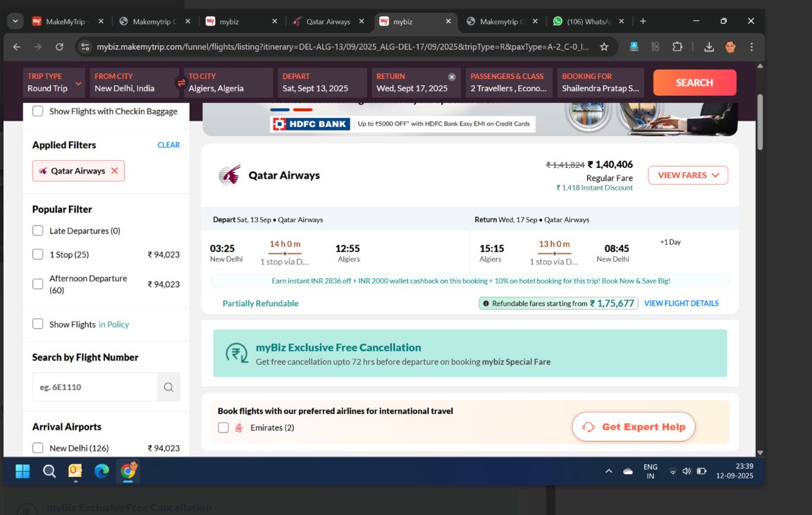The height and width of the screenshot is (515, 812).
Task: Click the Partially Refundable label
Action: (x=261, y=303)
